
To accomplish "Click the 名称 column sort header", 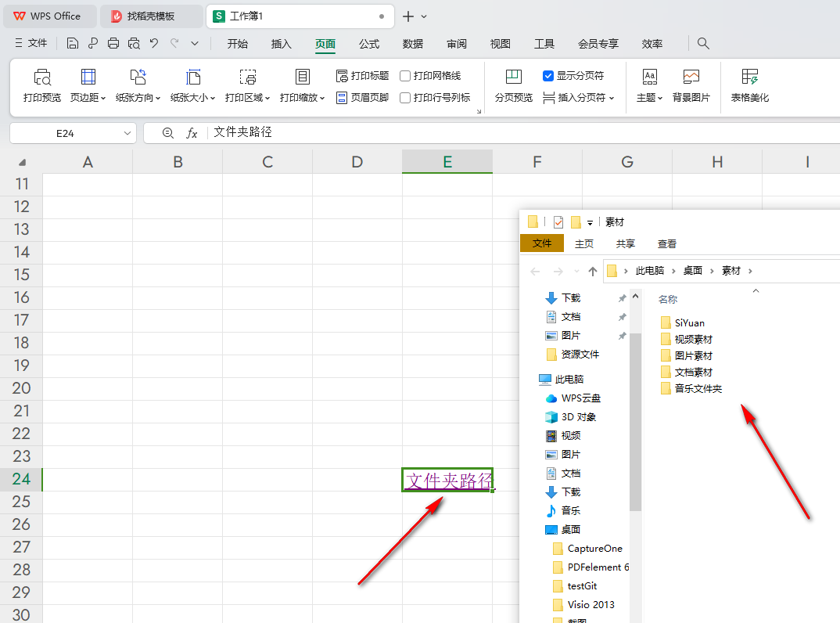I will click(x=668, y=299).
